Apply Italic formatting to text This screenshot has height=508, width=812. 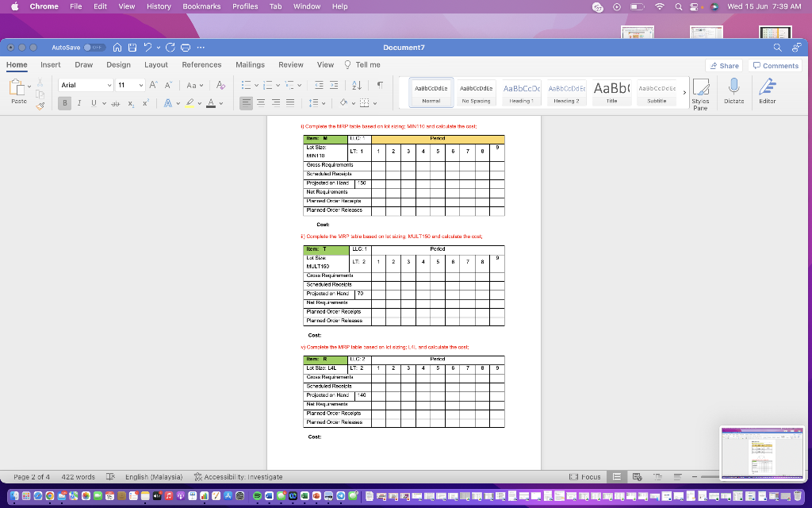[x=79, y=103]
